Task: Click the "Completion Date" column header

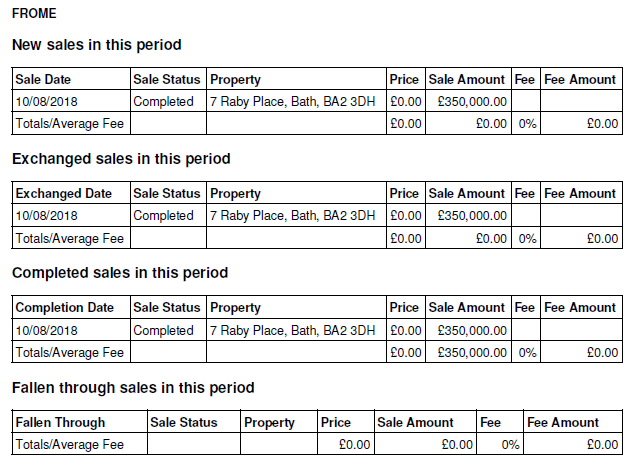Action: point(65,307)
